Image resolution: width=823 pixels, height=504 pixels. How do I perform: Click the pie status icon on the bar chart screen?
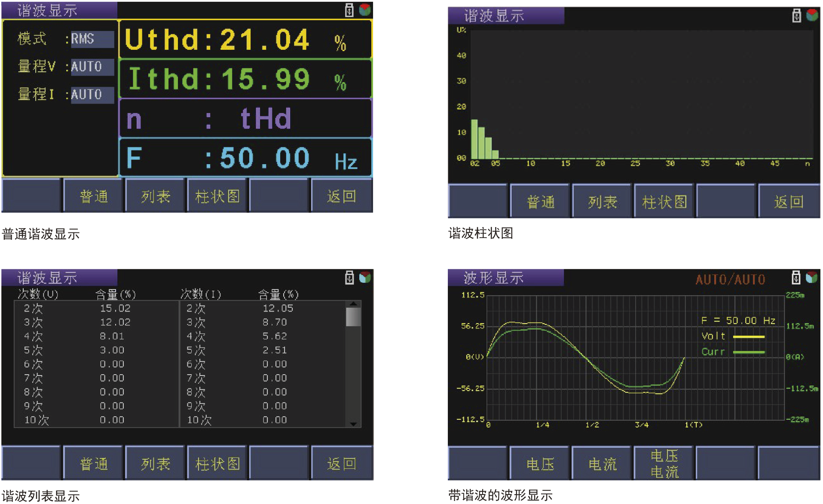[x=813, y=14]
